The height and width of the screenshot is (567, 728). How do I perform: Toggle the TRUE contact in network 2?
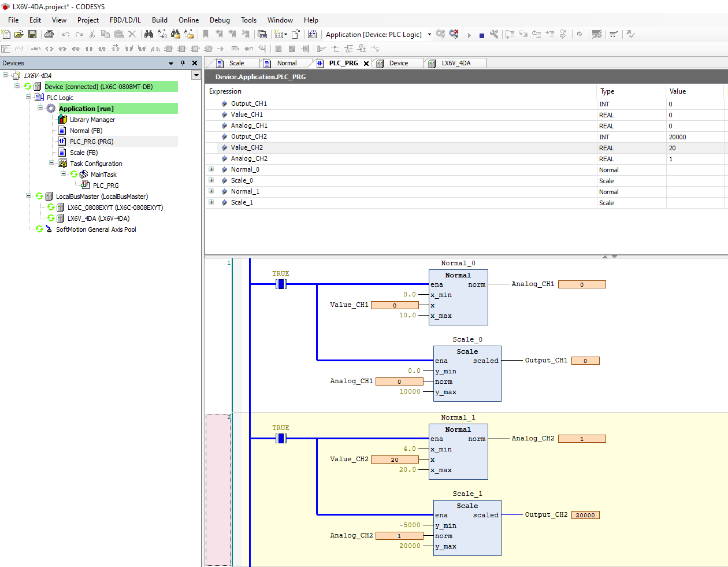pos(281,438)
